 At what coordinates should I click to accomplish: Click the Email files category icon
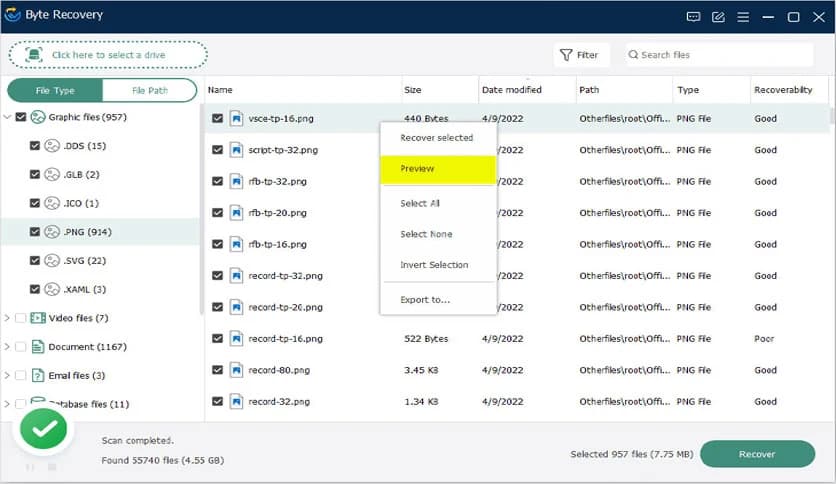[x=38, y=376]
